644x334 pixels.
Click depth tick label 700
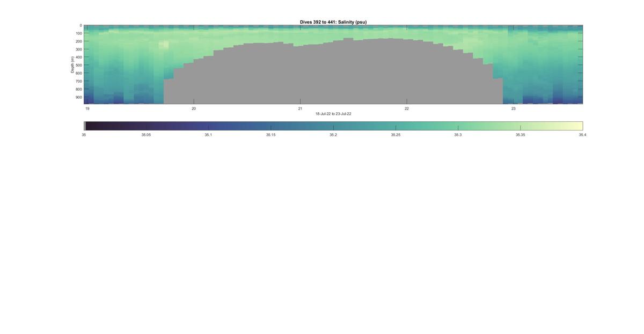[x=78, y=81]
